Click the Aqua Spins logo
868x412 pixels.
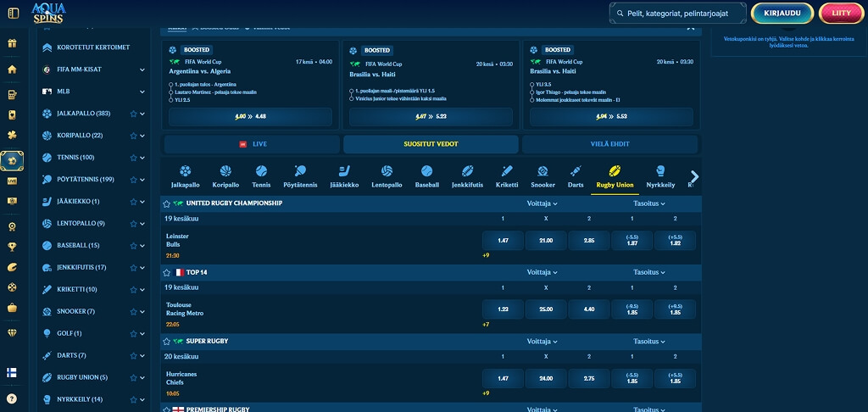point(48,13)
